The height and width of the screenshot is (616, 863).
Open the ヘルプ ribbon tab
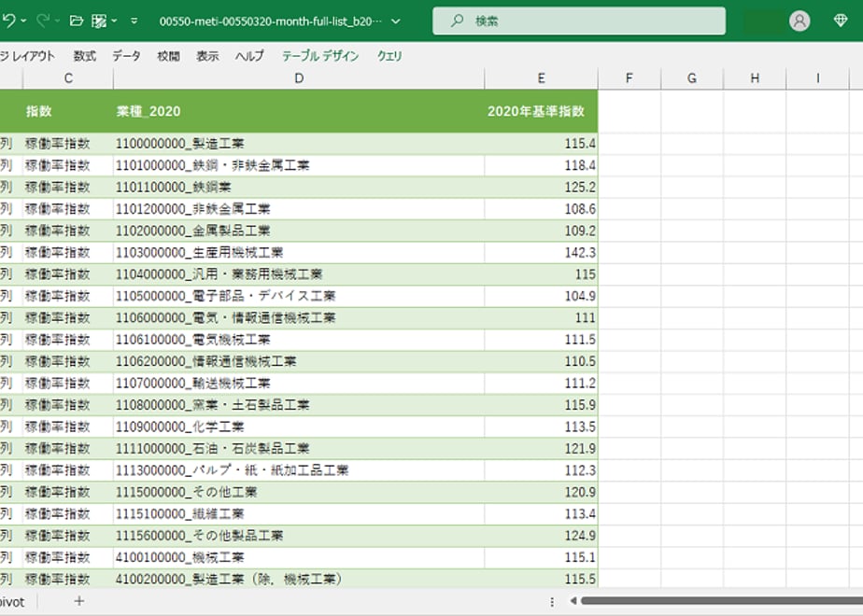250,56
